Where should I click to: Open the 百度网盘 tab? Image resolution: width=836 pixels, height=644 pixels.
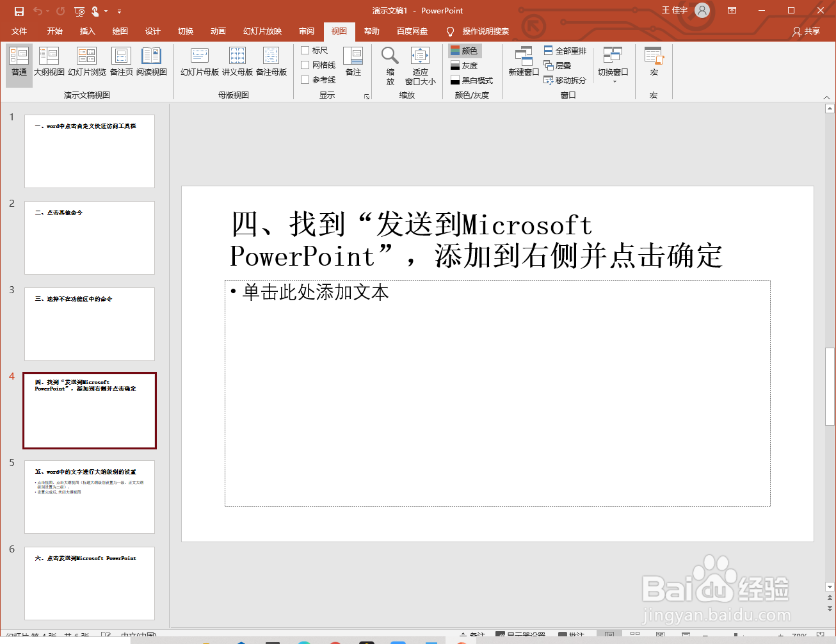[x=412, y=31]
